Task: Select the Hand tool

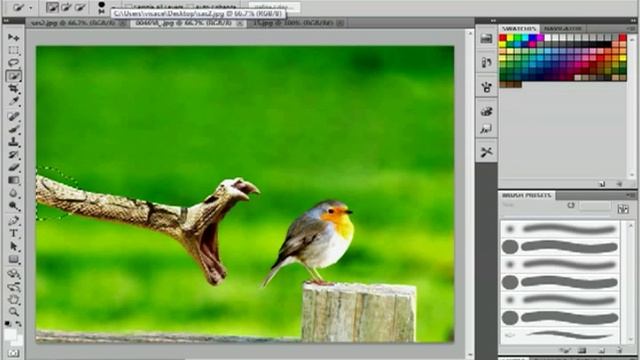Action: tap(13, 300)
